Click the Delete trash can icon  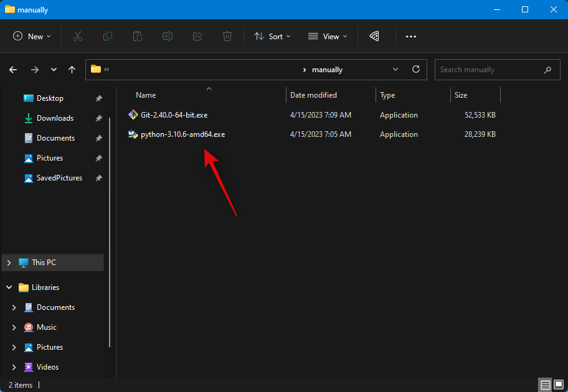227,37
